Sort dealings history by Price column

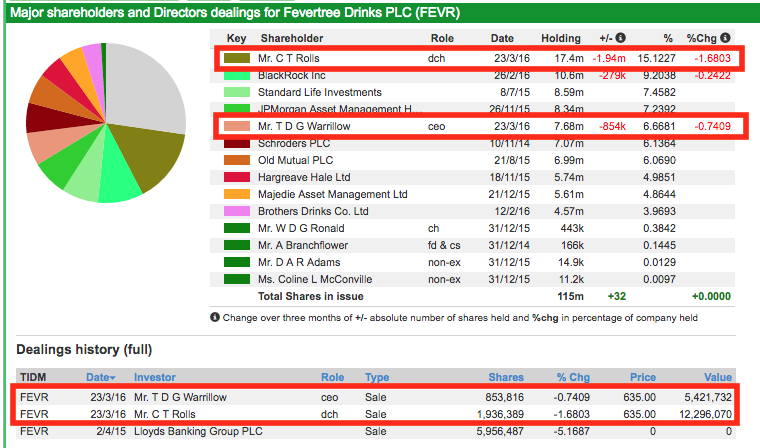click(643, 377)
